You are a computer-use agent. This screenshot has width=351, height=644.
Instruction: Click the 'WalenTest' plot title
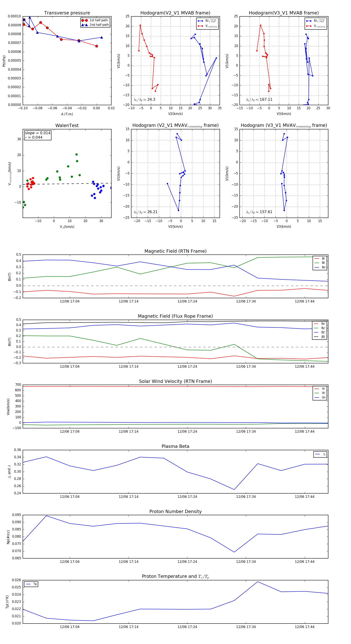(67, 125)
